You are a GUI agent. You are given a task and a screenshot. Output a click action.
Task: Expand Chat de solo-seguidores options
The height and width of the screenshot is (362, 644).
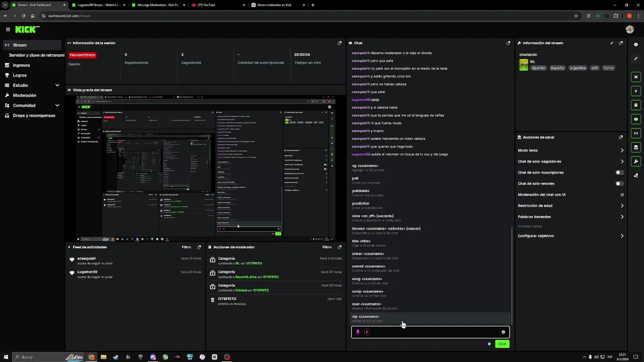coord(622,161)
